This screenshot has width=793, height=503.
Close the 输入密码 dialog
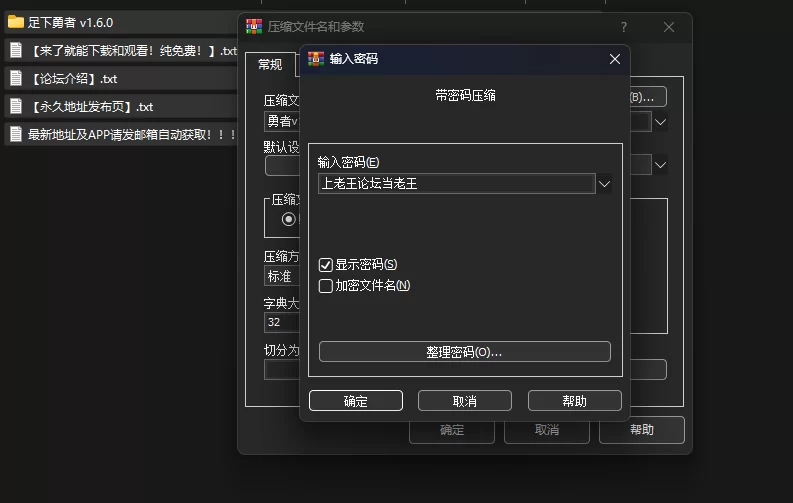point(614,59)
